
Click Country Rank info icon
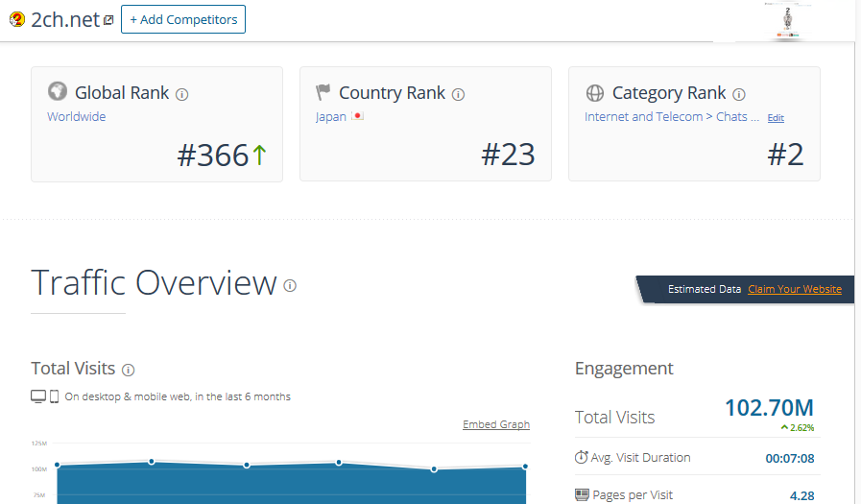click(458, 94)
